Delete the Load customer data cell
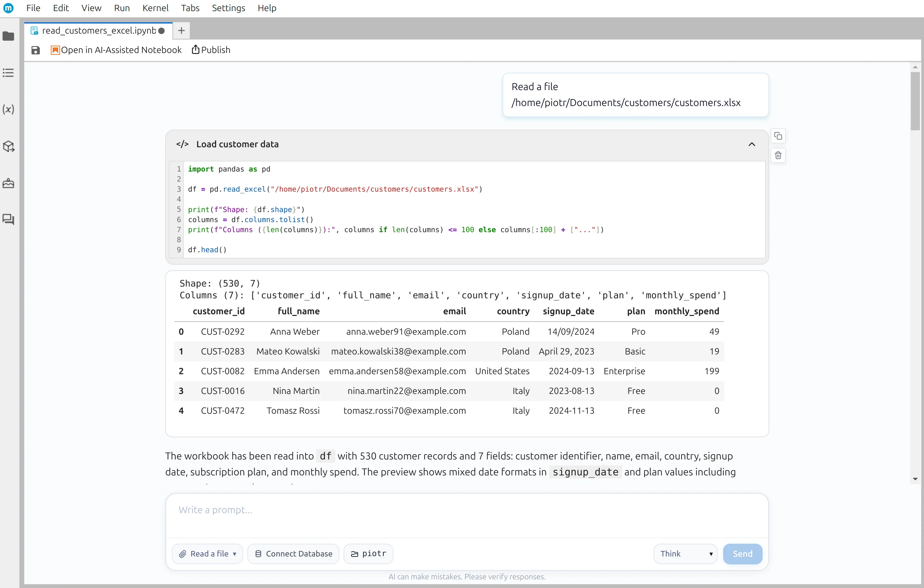Screen dimensions: 924x588 tap(778, 156)
